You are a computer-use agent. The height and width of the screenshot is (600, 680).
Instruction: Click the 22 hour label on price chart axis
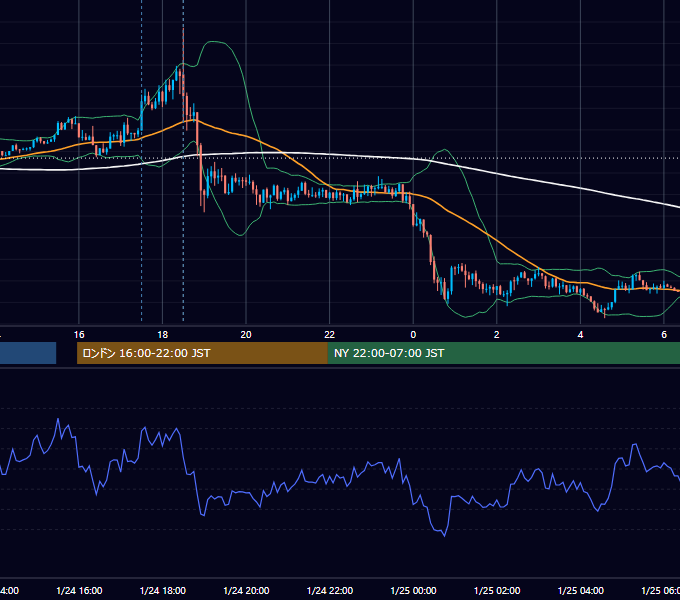pyautogui.click(x=330, y=335)
